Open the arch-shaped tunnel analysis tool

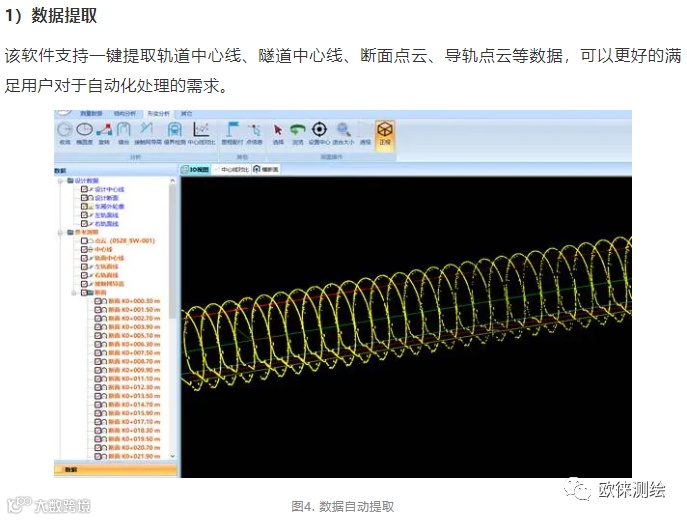point(124,133)
